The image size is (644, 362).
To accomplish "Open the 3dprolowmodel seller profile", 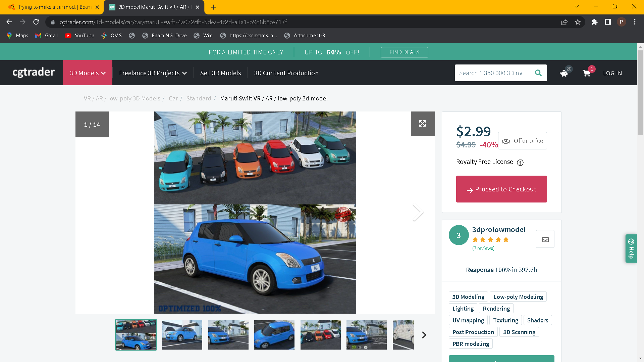I will click(x=499, y=230).
